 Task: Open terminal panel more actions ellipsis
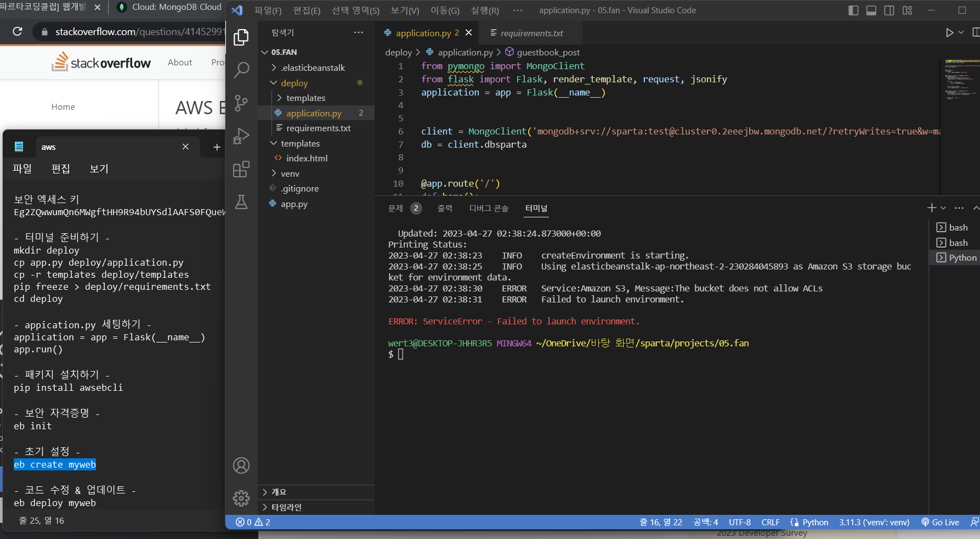click(959, 207)
